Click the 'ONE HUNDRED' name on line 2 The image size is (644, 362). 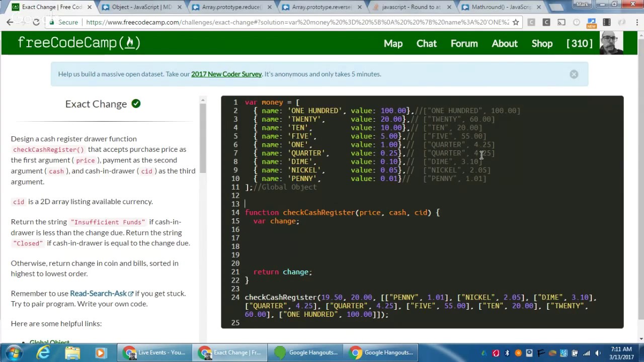click(314, 111)
